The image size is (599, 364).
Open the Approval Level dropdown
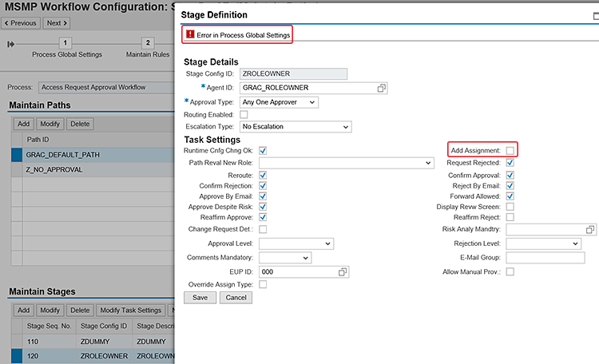coord(296,243)
